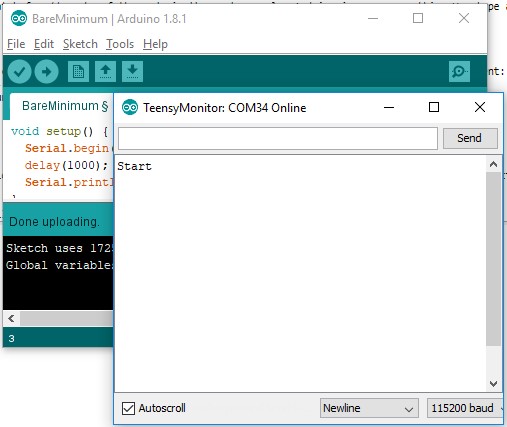The height and width of the screenshot is (427, 507).
Task: Toggle the Autoscroll checkbox
Action: [128, 408]
